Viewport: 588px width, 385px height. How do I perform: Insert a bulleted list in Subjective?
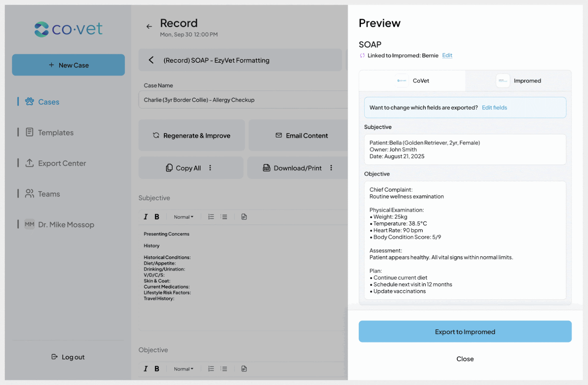click(224, 217)
